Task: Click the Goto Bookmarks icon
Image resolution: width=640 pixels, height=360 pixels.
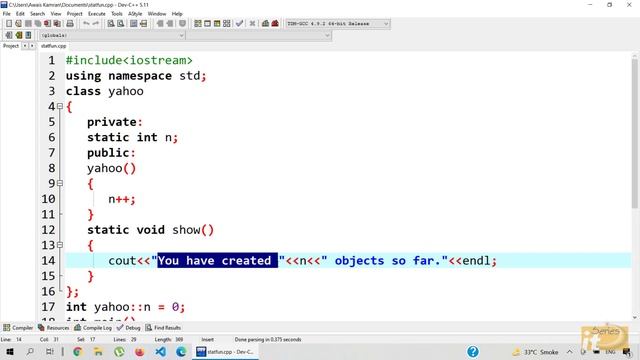Action: click(28, 35)
